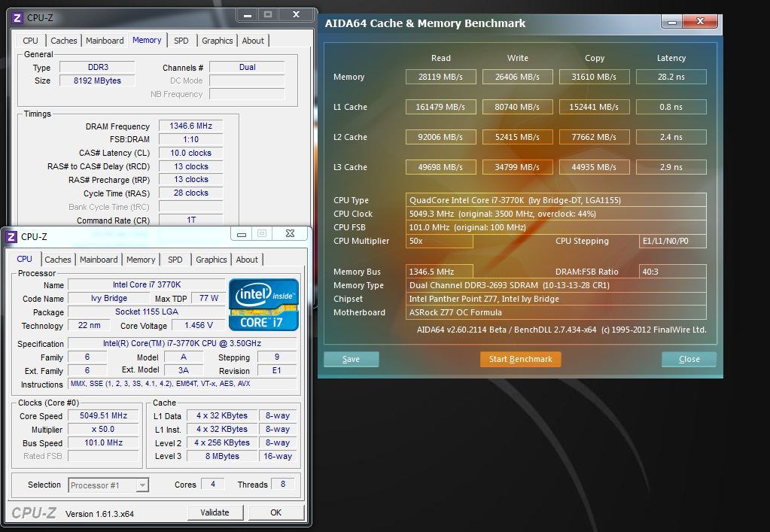Click Channels # value Dual
Viewport: 770px width, 532px height.
(x=247, y=67)
